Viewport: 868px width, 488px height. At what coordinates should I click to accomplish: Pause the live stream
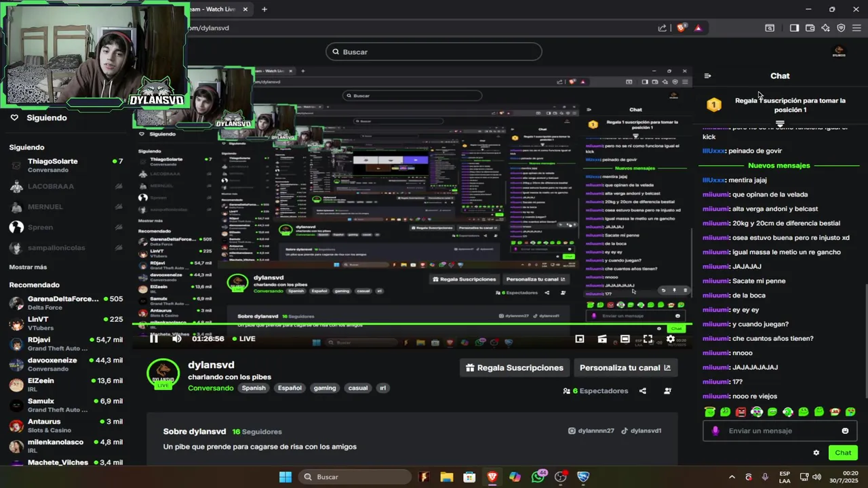coord(154,339)
